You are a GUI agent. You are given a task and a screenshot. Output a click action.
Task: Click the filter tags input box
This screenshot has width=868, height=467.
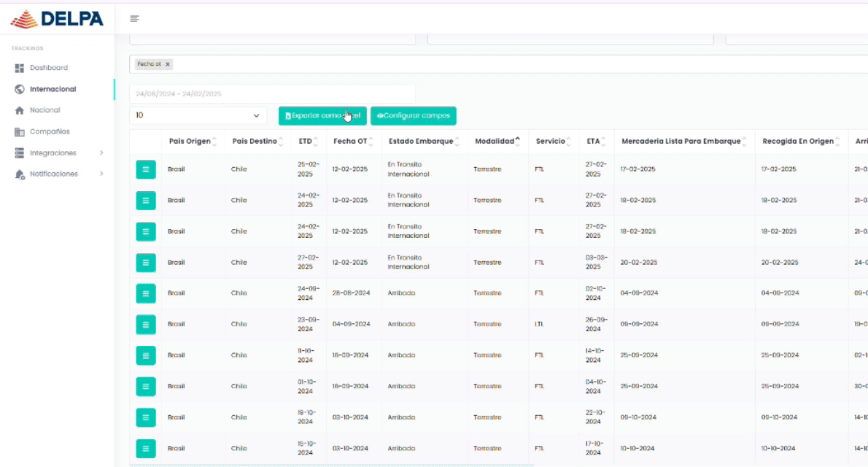[498, 64]
